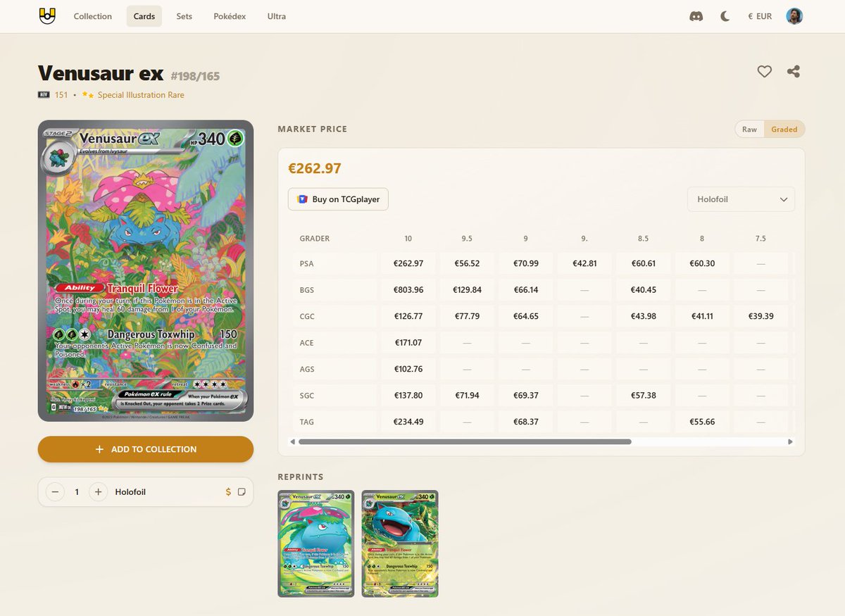Viewport: 845px width, 616px height.
Task: Open the Ultra tab
Action: point(277,16)
